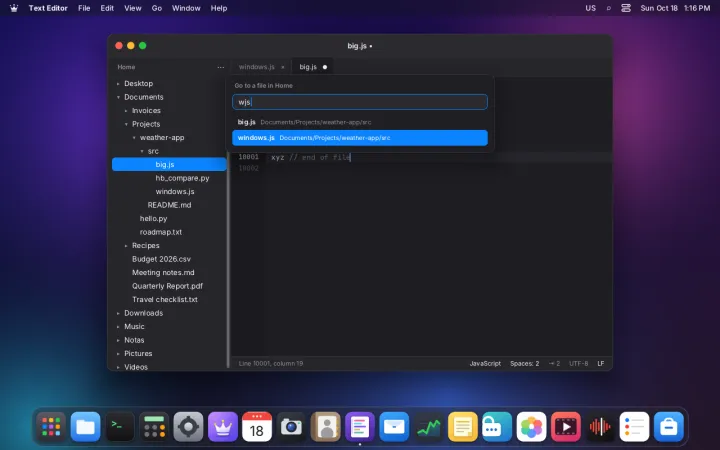Open the App Store bag in the dock
Image resolution: width=720 pixels, height=450 pixels.
click(669, 427)
